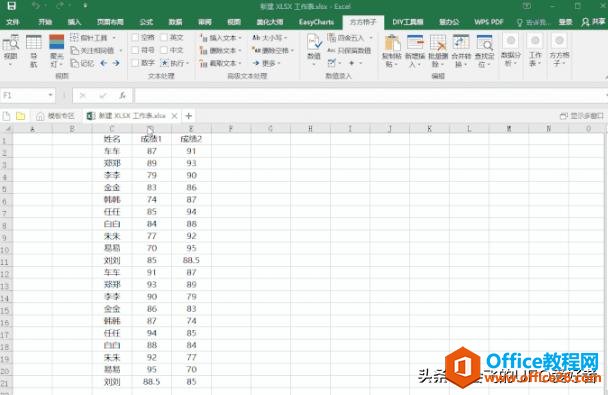Image resolution: width=608 pixels, height=395 pixels.
Task: Click cell with header 姓名
Action: coord(112,139)
